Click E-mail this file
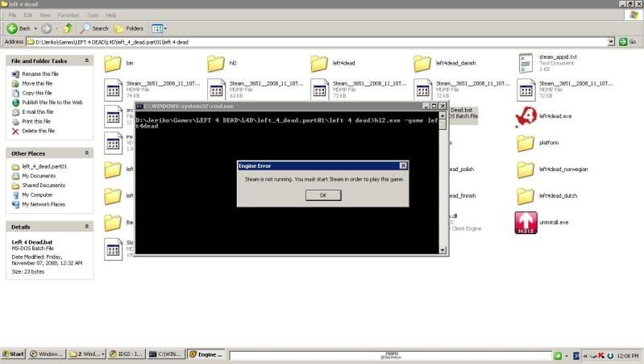644x364 pixels. [38, 112]
